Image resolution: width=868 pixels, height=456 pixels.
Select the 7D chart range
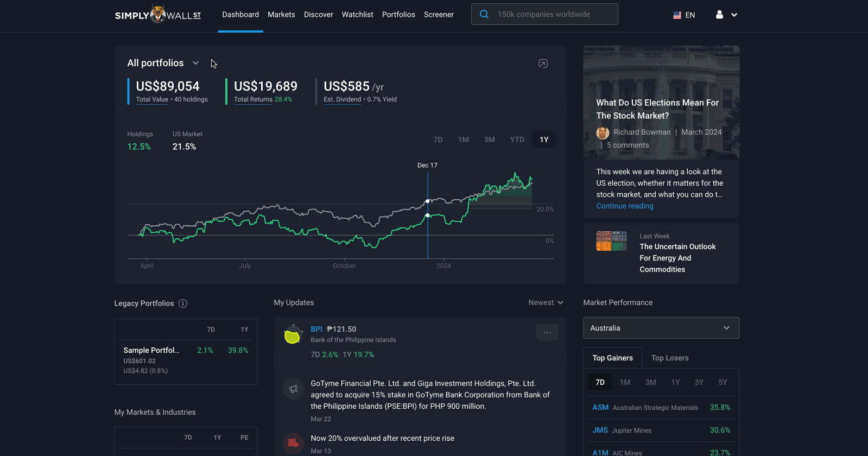pos(438,140)
